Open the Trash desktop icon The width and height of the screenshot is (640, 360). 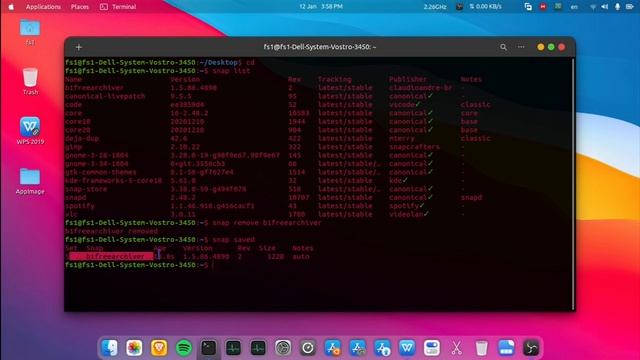[30, 81]
